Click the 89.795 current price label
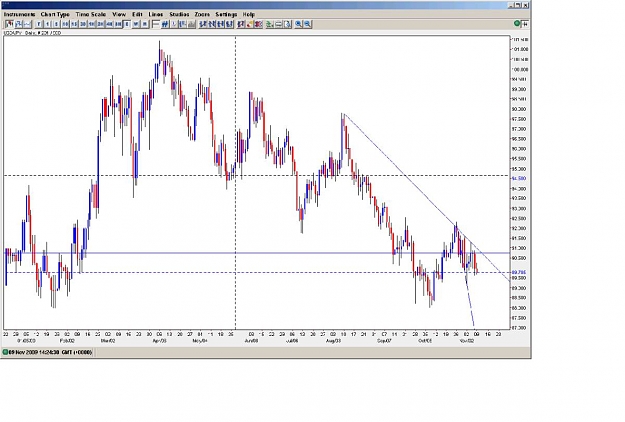This screenshot has height=422, width=625. pyautogui.click(x=519, y=272)
